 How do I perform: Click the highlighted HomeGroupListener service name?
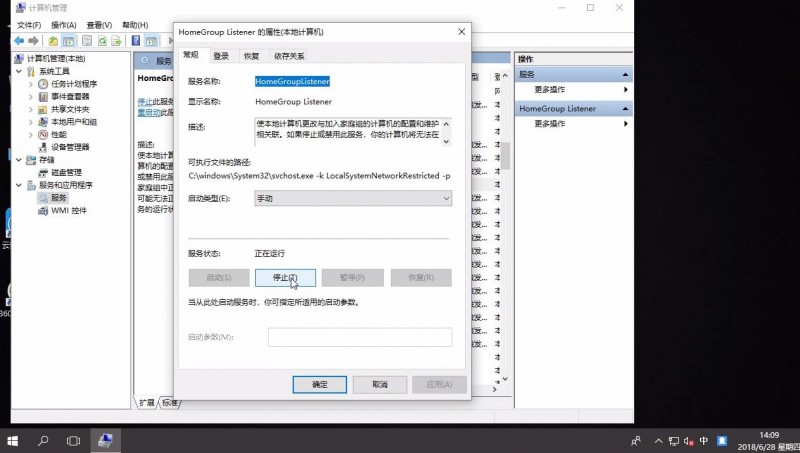tap(292, 81)
